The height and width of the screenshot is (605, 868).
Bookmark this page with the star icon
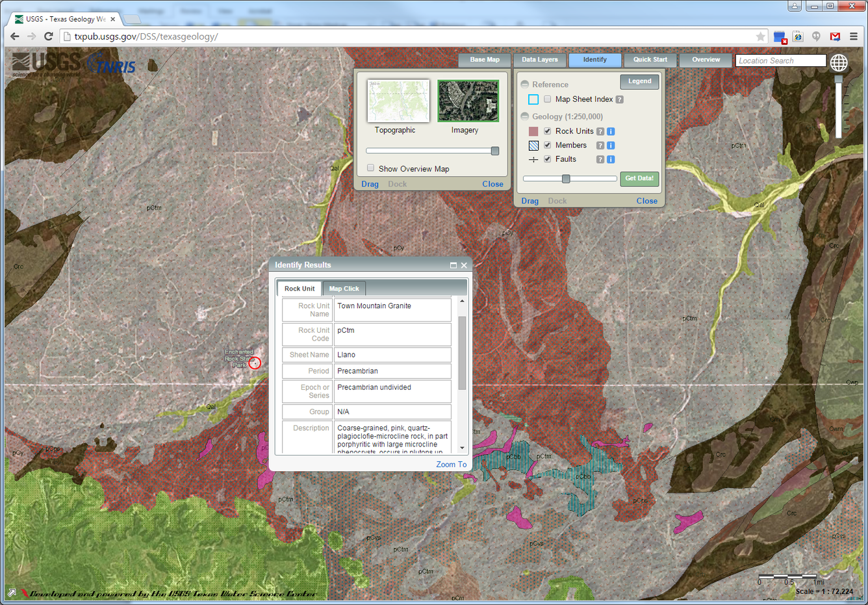(x=760, y=36)
